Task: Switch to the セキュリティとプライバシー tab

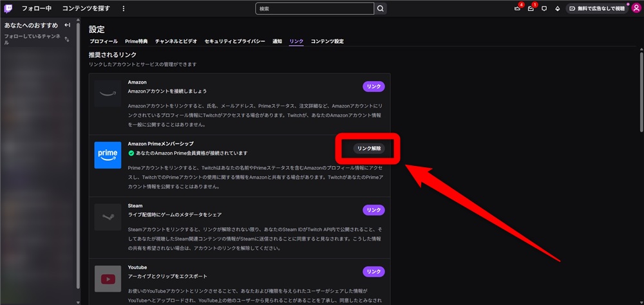Action: pos(234,41)
